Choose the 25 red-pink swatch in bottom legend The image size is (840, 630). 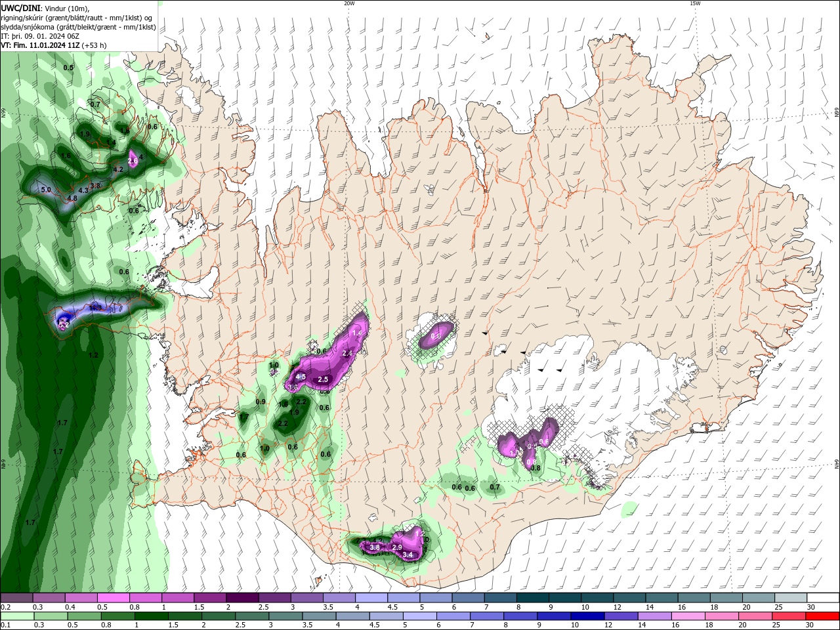pos(789,616)
